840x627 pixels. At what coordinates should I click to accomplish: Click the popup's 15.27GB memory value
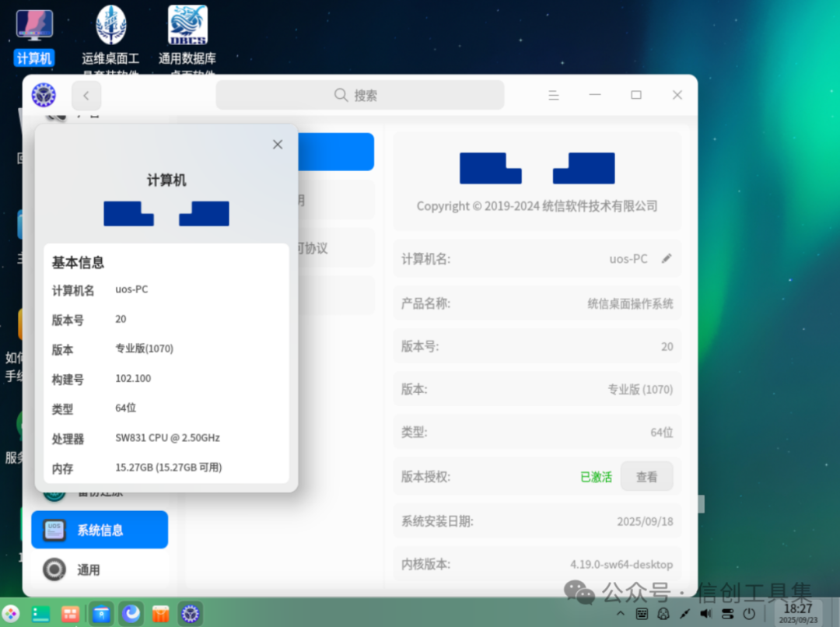point(169,468)
